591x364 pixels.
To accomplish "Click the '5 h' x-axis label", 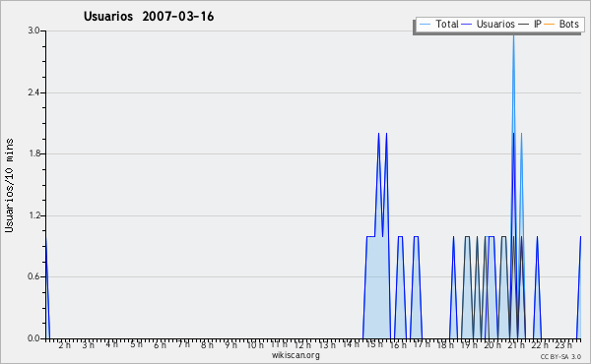I will click(x=136, y=344).
